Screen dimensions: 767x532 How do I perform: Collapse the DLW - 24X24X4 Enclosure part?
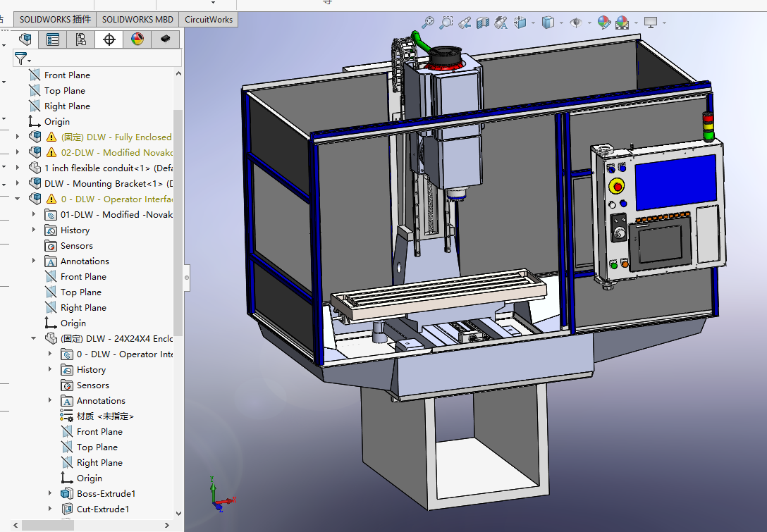point(34,338)
